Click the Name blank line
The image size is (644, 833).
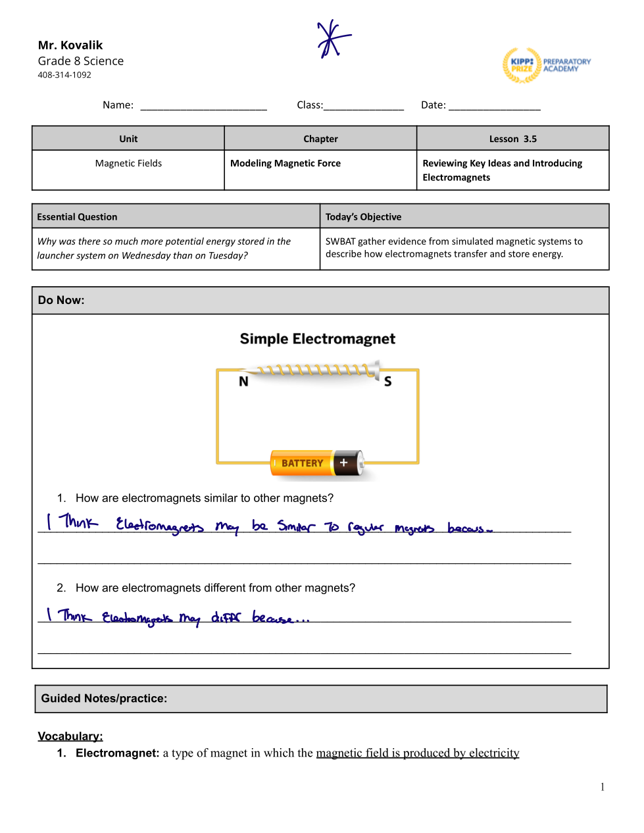pos(203,105)
